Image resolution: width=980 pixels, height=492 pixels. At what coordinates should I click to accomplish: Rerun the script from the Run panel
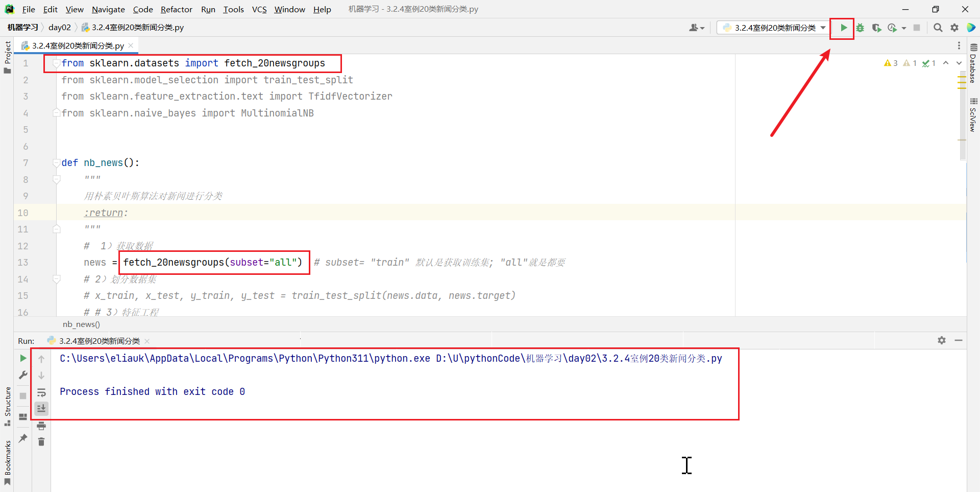point(23,358)
